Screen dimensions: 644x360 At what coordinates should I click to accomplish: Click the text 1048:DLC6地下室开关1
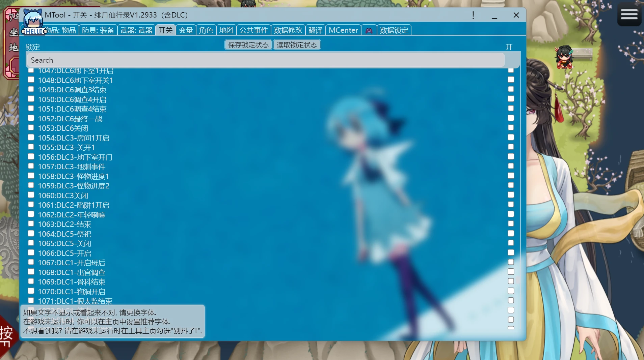pyautogui.click(x=76, y=80)
